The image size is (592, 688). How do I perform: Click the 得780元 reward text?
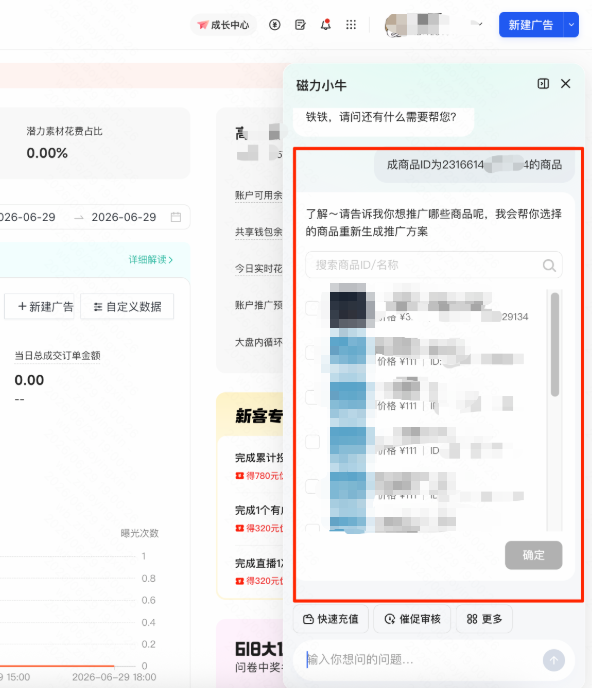click(x=265, y=476)
